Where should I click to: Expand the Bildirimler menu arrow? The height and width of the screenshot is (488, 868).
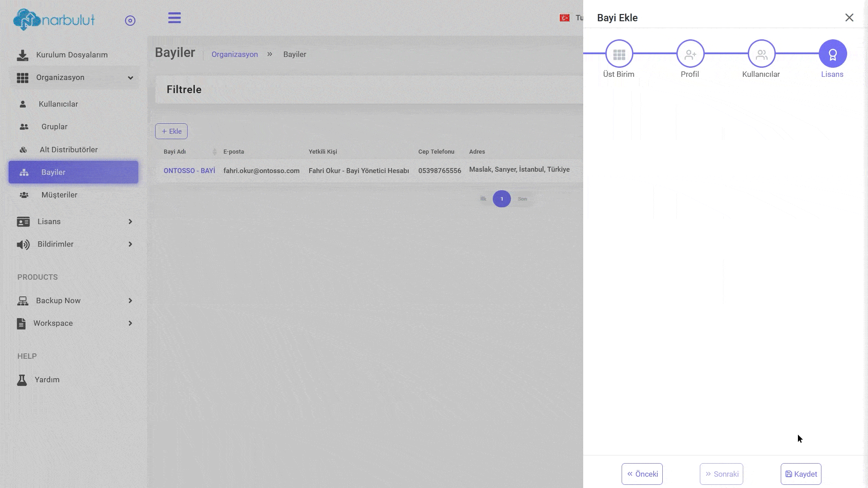pyautogui.click(x=130, y=244)
